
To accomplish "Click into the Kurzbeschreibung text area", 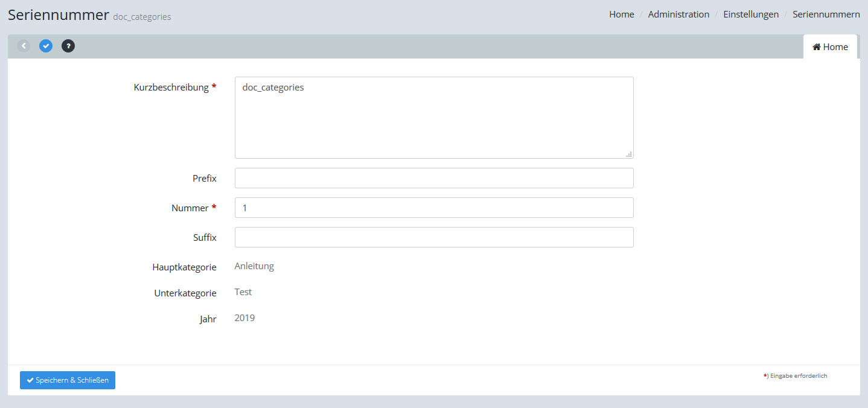I will (433, 118).
